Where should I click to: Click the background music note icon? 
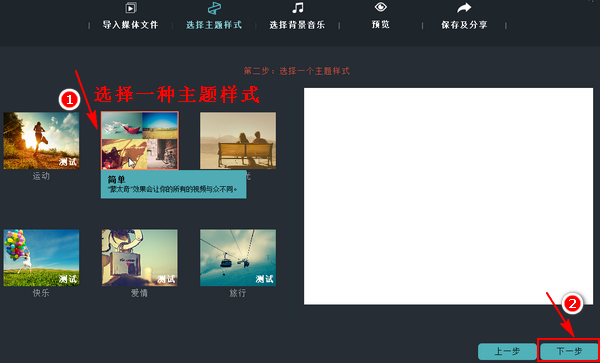click(297, 7)
